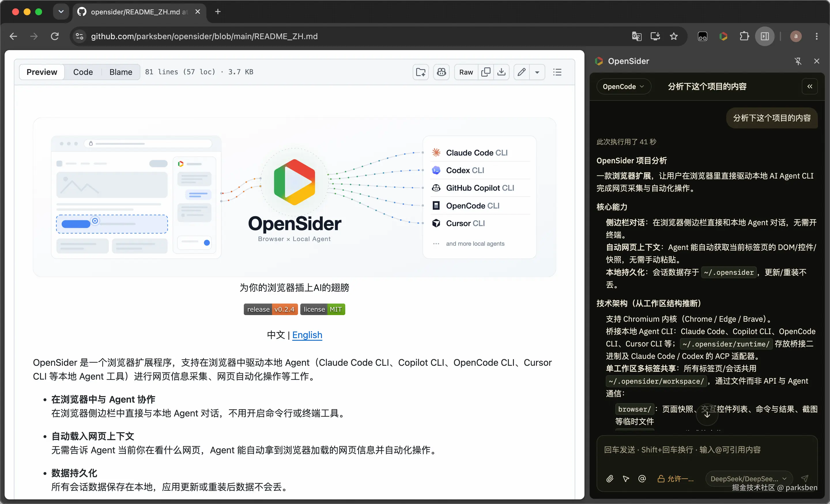Open the Raw file view
This screenshot has width=830, height=504.
466,72
